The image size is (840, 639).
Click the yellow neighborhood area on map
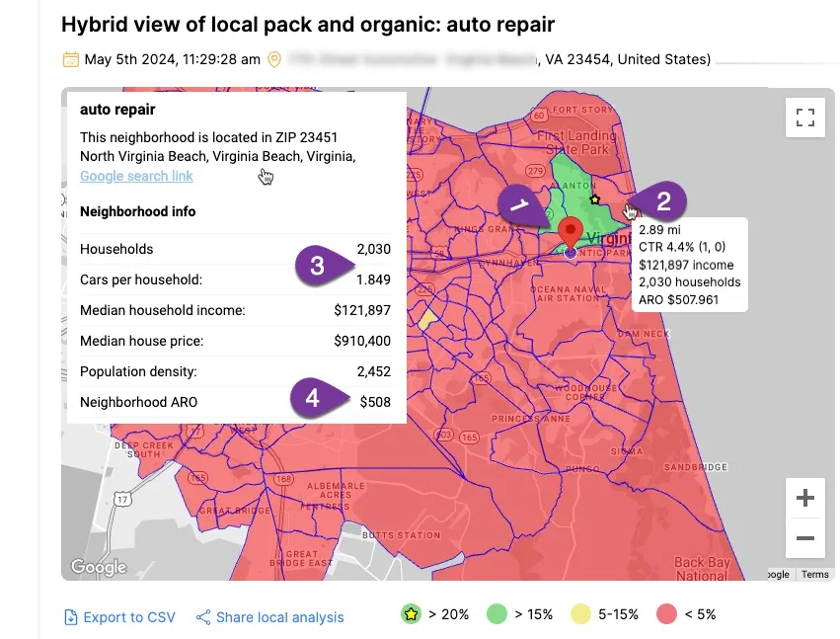427,319
